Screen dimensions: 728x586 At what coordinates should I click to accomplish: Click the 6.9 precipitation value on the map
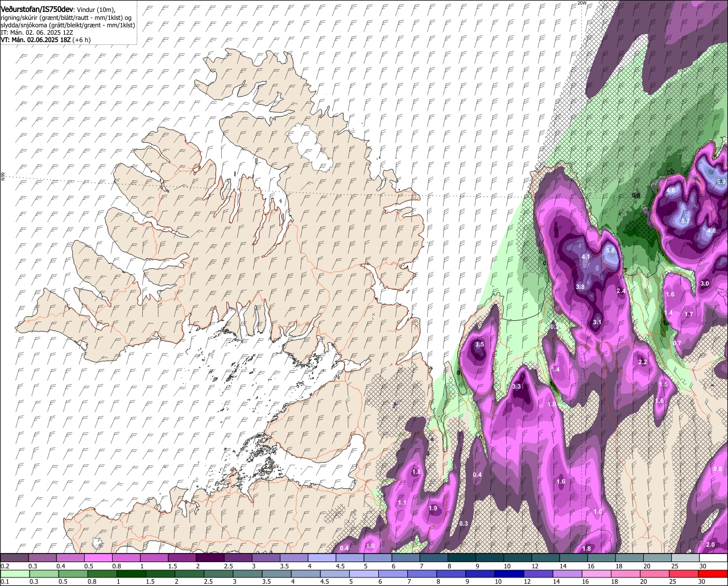(721, 181)
